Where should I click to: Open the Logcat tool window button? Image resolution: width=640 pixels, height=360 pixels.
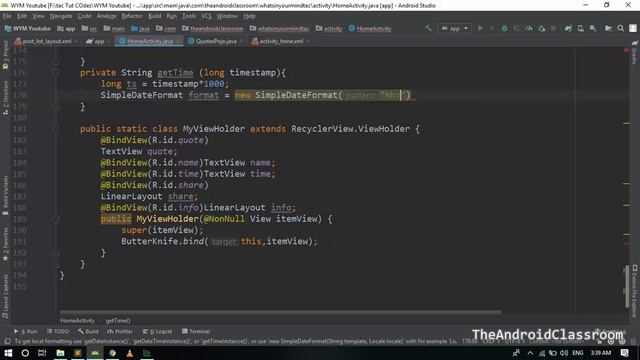[158, 331]
